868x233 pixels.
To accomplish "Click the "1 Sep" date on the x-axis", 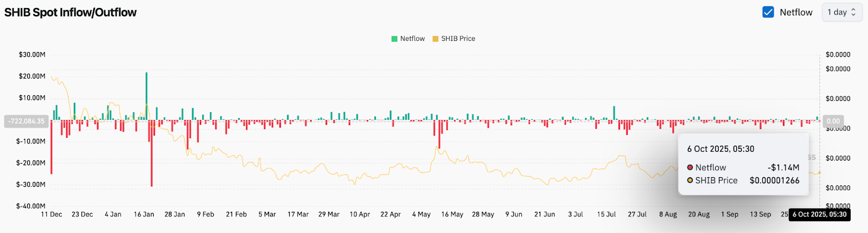I will point(730,215).
